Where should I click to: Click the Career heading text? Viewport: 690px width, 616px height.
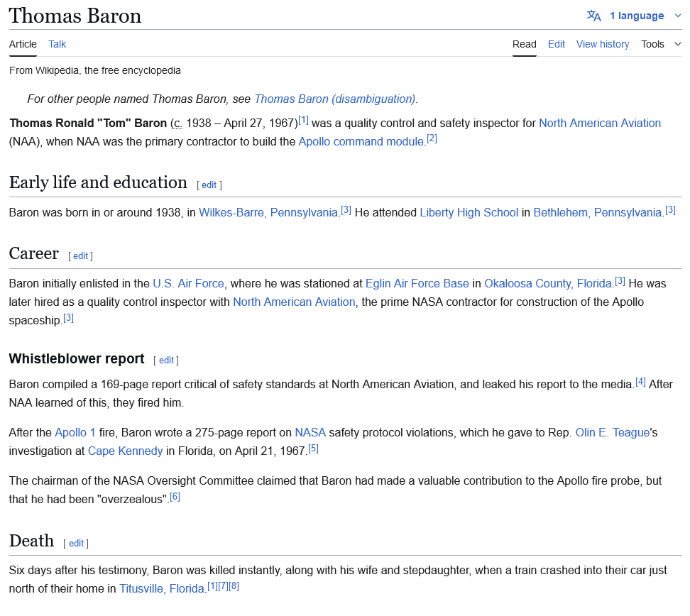pyautogui.click(x=34, y=254)
